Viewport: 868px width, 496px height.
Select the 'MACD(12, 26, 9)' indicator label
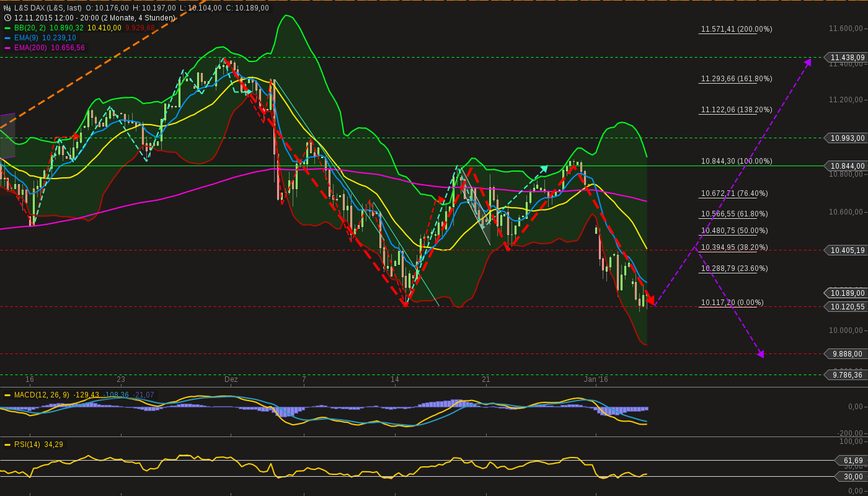tap(42, 395)
